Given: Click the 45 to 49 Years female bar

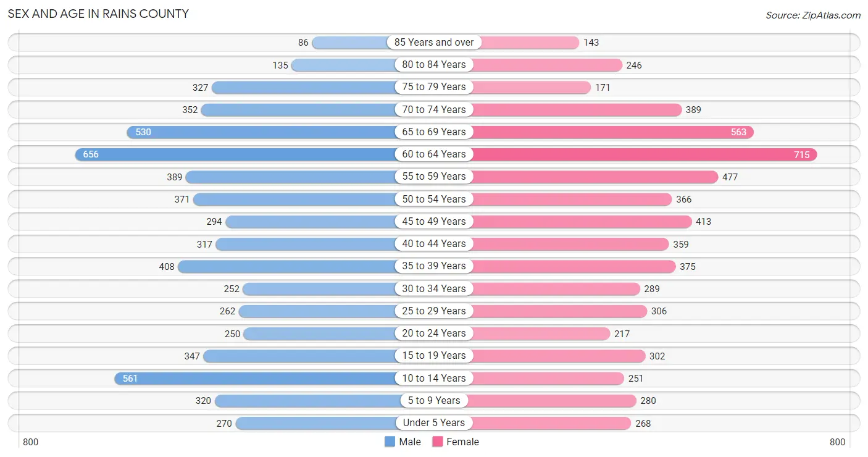Looking at the screenshot, I should (x=580, y=222).
